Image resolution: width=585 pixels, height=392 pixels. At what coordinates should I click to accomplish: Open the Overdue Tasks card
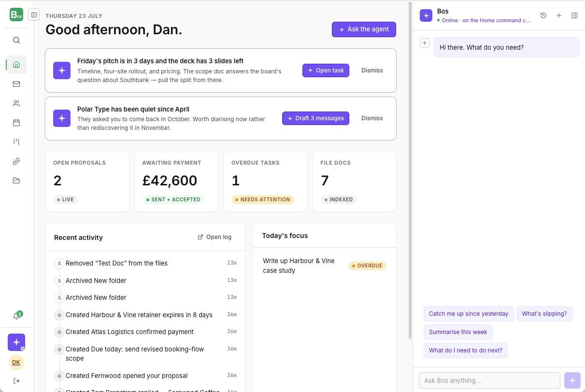point(265,182)
